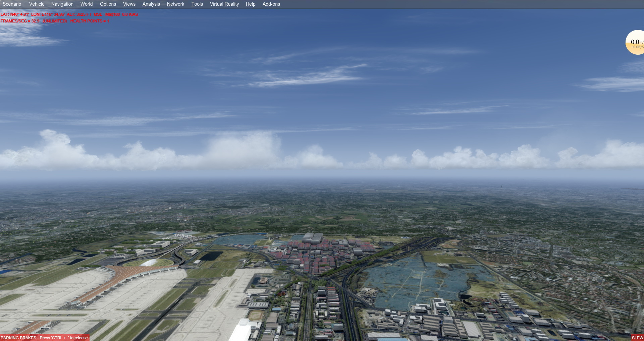Open the Scenario menu
The image size is (644, 341).
[12, 4]
